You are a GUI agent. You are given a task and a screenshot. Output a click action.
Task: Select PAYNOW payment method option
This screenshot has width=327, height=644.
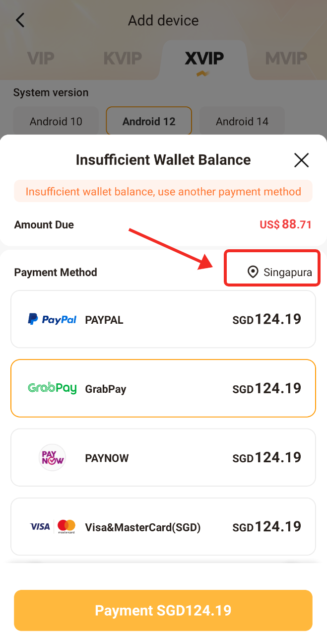tap(163, 457)
